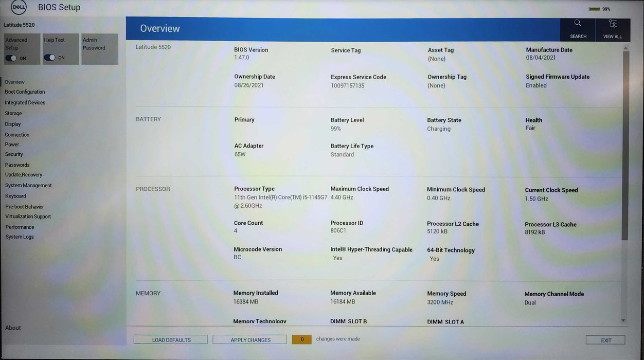Click Memory Installed 16384 MB
Viewport: 644px width, 360px height.
coord(246,302)
